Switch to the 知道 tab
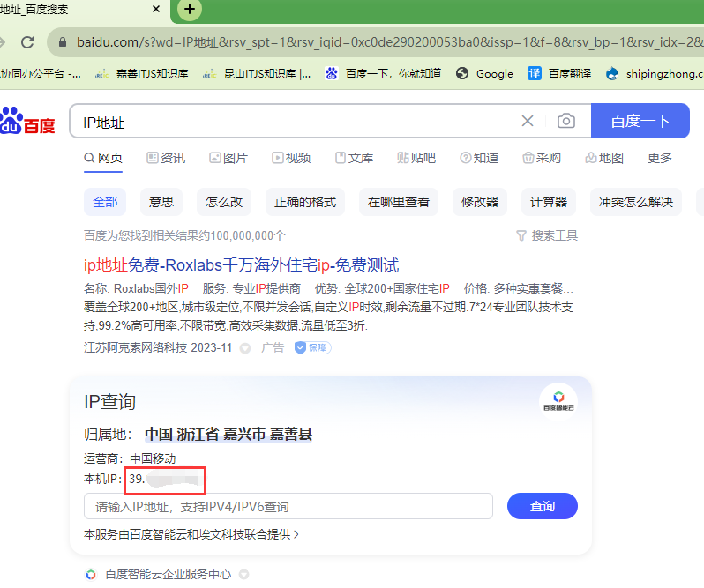 (x=479, y=158)
